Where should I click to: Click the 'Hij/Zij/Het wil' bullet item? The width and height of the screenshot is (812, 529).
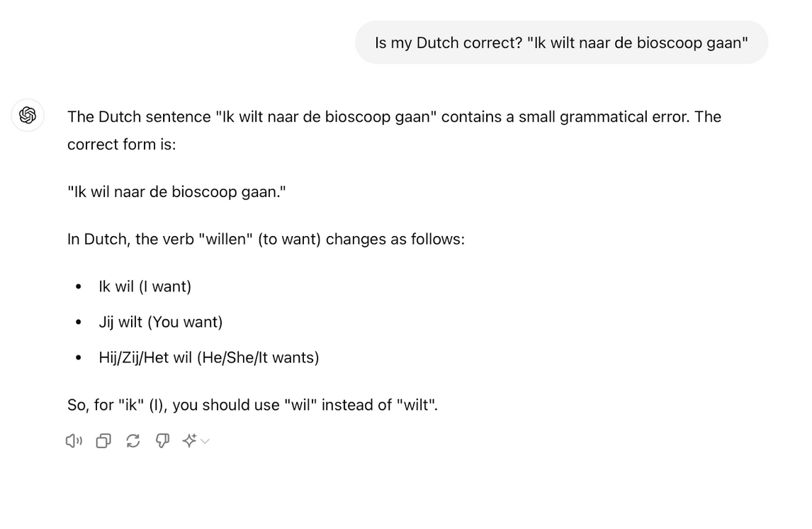click(209, 357)
